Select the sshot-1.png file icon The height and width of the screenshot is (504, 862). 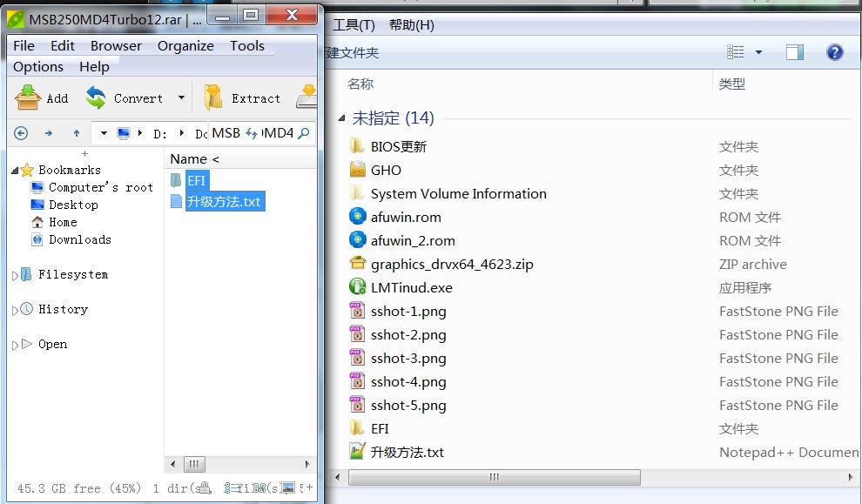pyautogui.click(x=357, y=310)
